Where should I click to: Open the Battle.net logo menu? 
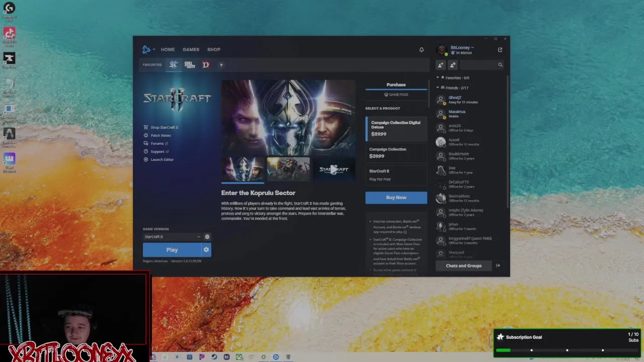tap(146, 49)
